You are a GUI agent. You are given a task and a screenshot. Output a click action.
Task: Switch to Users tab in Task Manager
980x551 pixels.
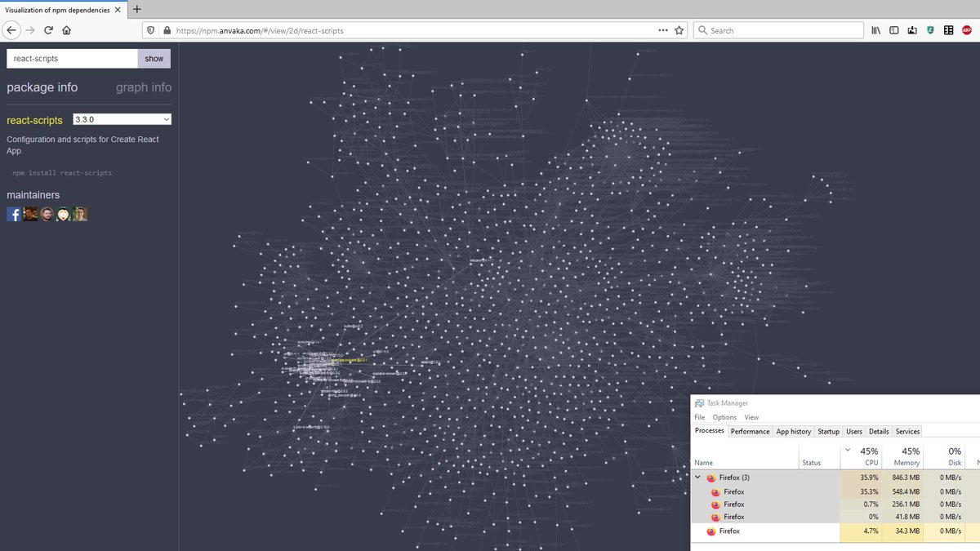(x=854, y=431)
